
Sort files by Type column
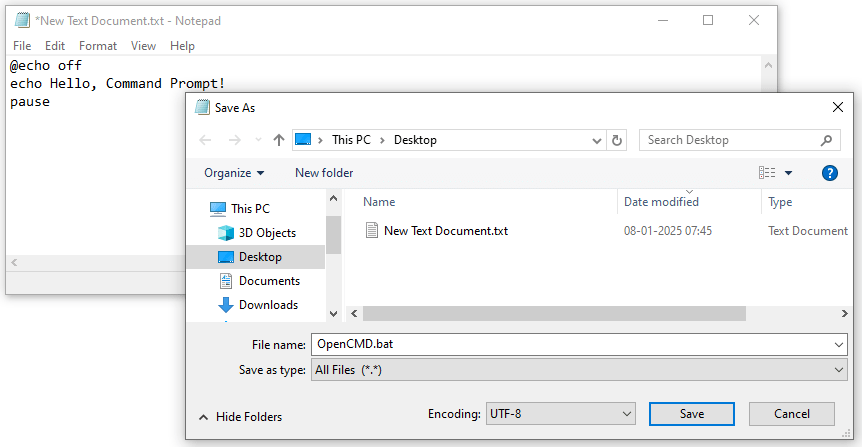pos(780,202)
